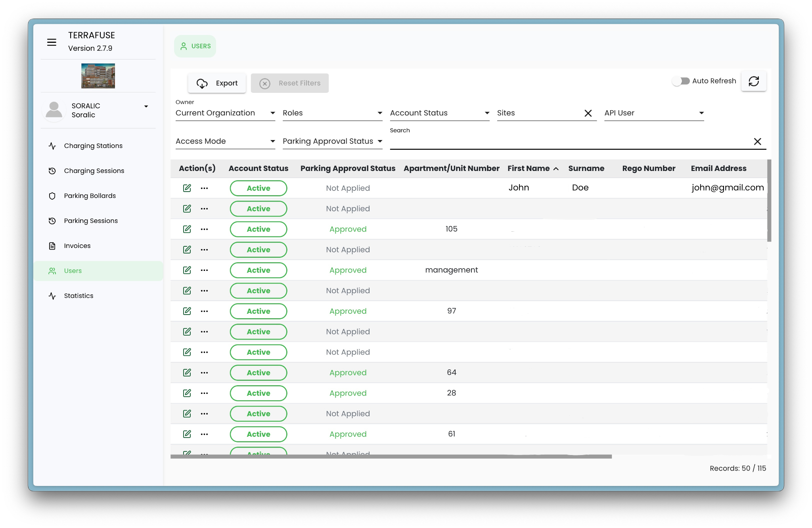812x528 pixels.
Task: Go to Invoices page
Action: tap(77, 246)
